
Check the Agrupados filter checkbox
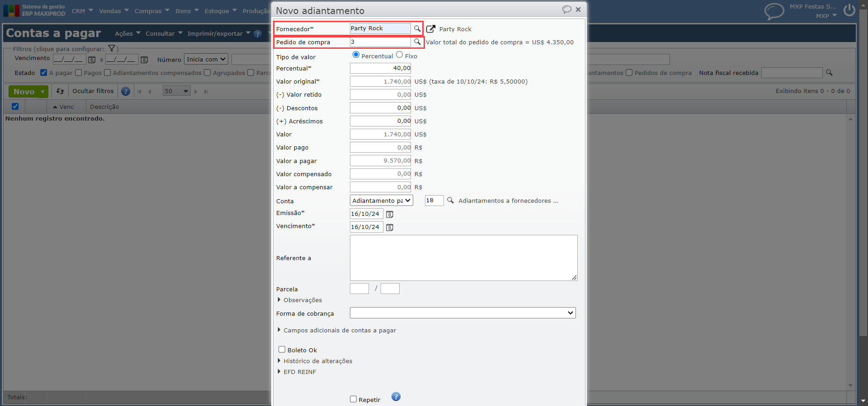point(207,72)
